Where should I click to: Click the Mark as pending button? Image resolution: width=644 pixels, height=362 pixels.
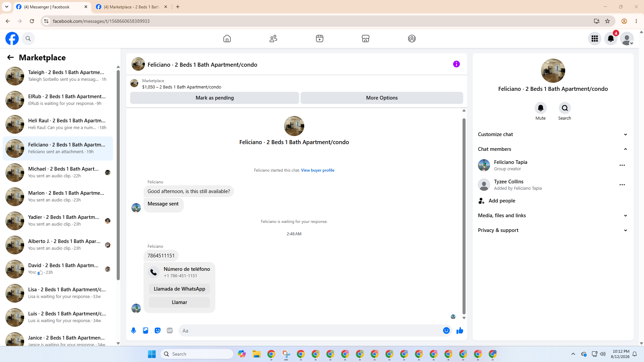tap(215, 98)
